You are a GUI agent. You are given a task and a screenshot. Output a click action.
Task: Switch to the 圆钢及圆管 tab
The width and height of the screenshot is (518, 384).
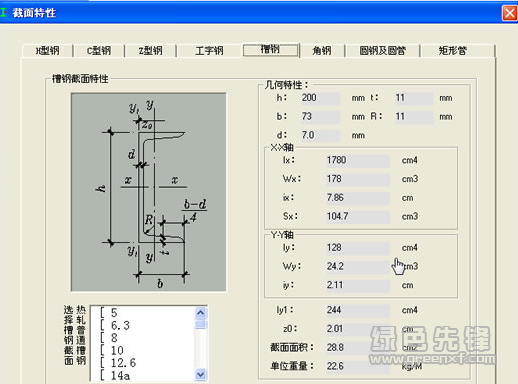[382, 51]
